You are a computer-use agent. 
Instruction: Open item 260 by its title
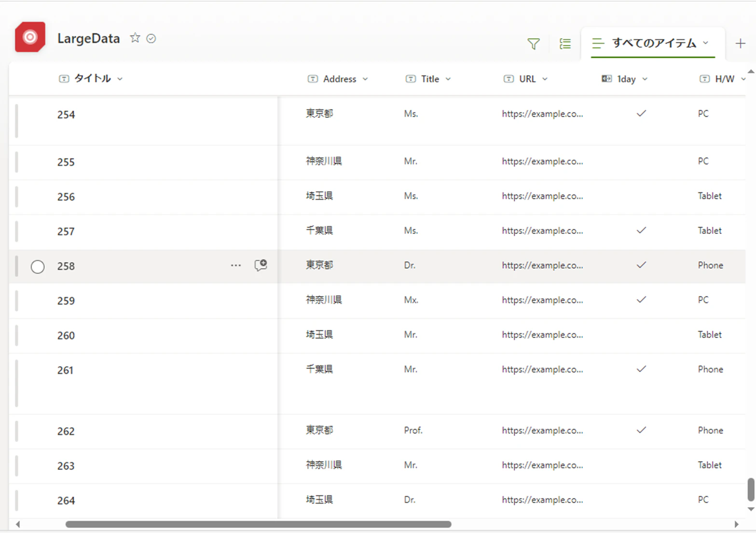coord(66,335)
